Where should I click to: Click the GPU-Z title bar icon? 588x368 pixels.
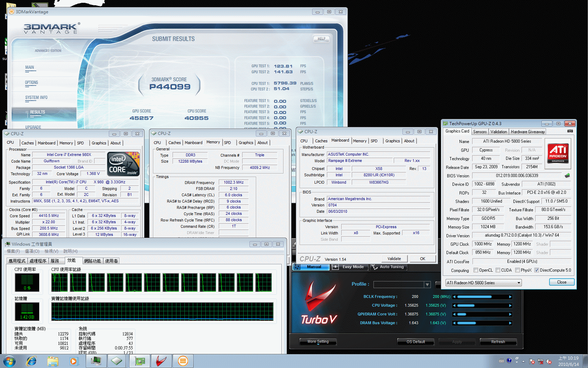tap(445, 123)
